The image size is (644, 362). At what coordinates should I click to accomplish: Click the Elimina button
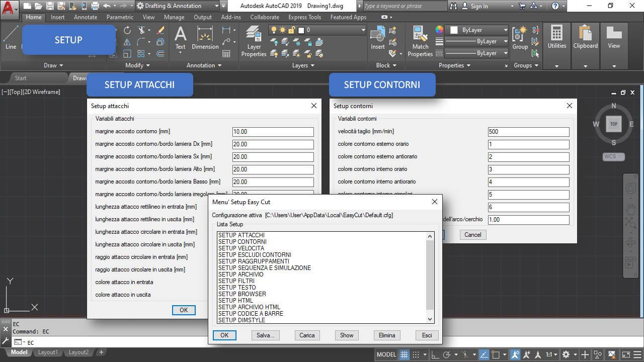[387, 335]
